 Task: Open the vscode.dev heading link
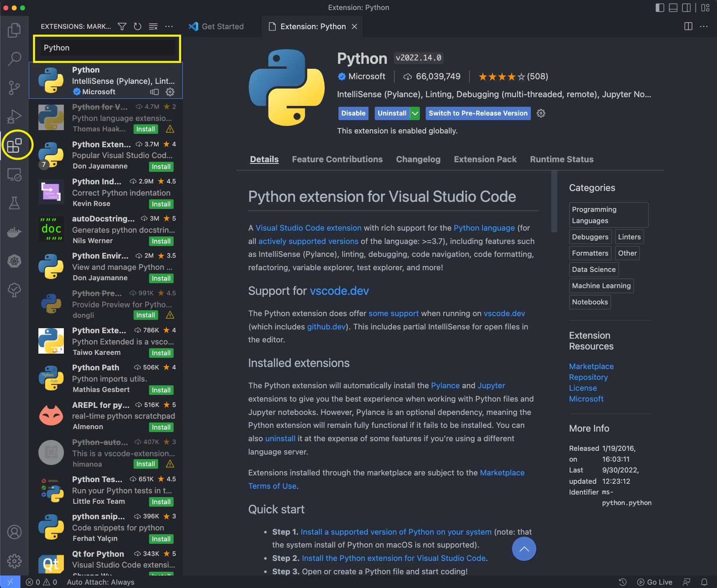coord(339,291)
